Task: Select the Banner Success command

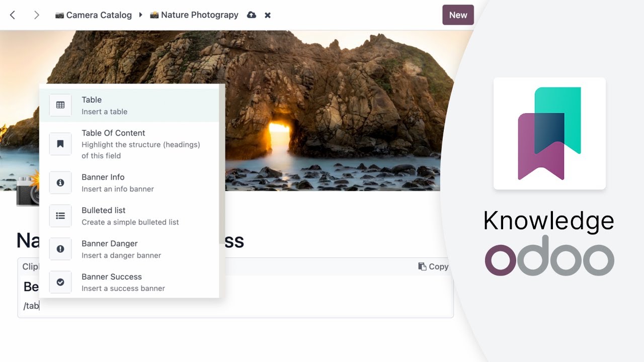Action: [x=129, y=282]
